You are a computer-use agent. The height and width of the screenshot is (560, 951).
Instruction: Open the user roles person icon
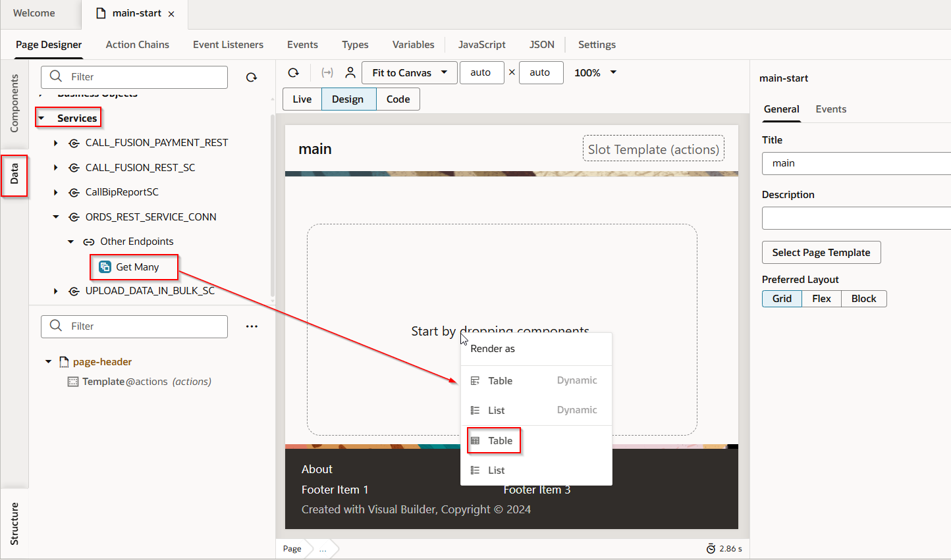pyautogui.click(x=350, y=72)
